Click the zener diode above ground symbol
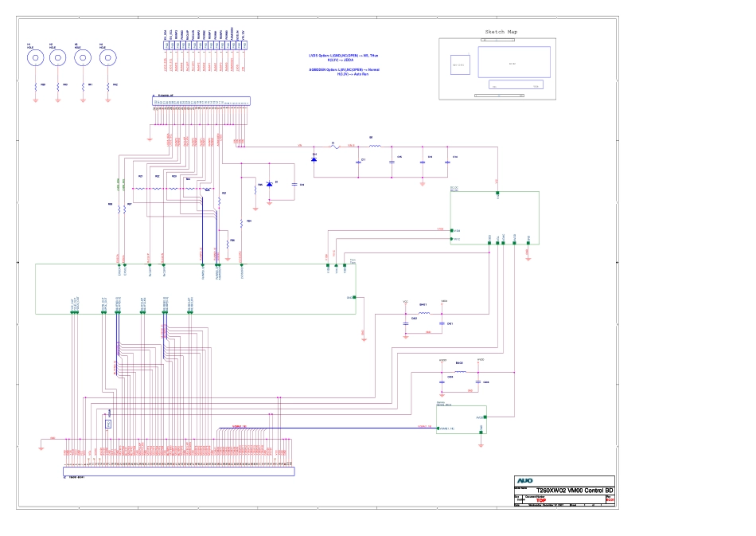 click(270, 184)
